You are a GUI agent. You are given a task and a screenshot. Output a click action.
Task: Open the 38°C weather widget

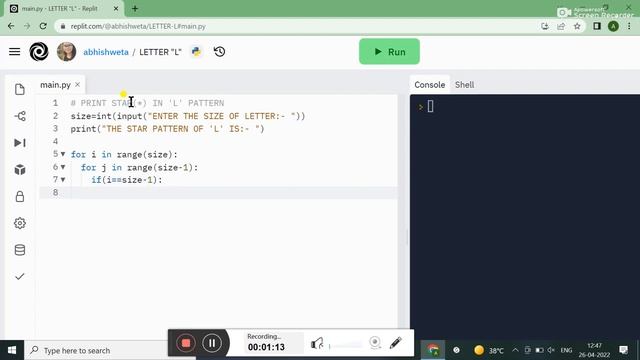coord(489,350)
